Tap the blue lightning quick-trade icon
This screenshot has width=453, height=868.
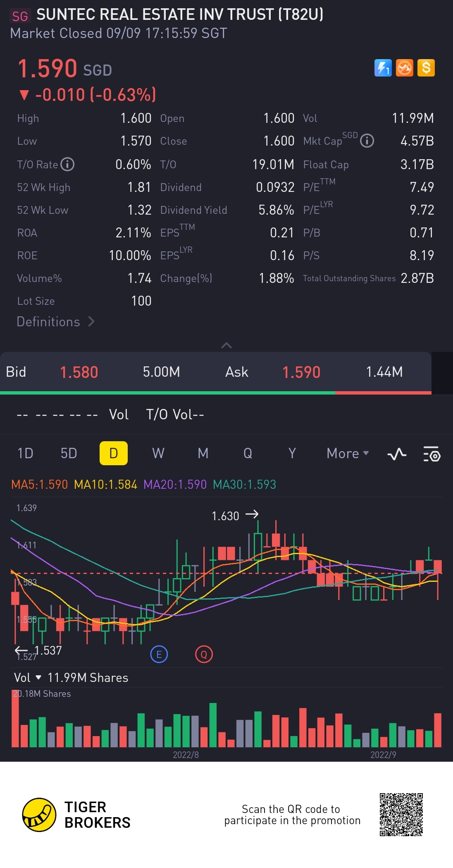383,68
